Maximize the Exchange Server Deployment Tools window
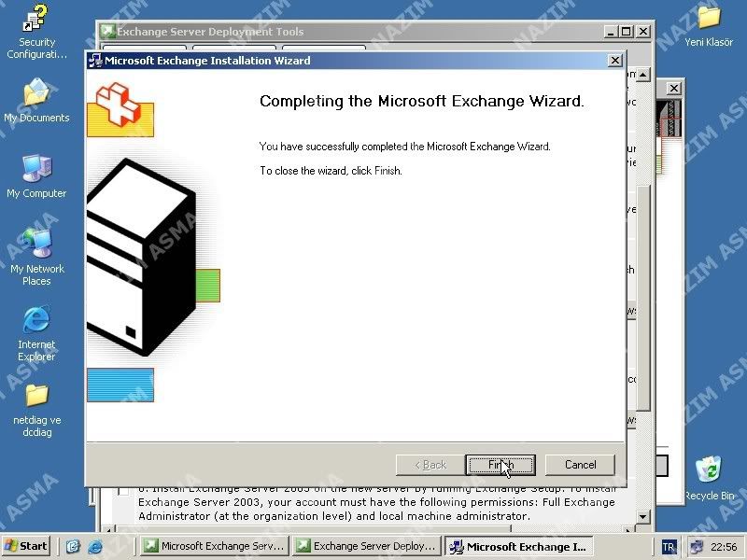 [626, 32]
